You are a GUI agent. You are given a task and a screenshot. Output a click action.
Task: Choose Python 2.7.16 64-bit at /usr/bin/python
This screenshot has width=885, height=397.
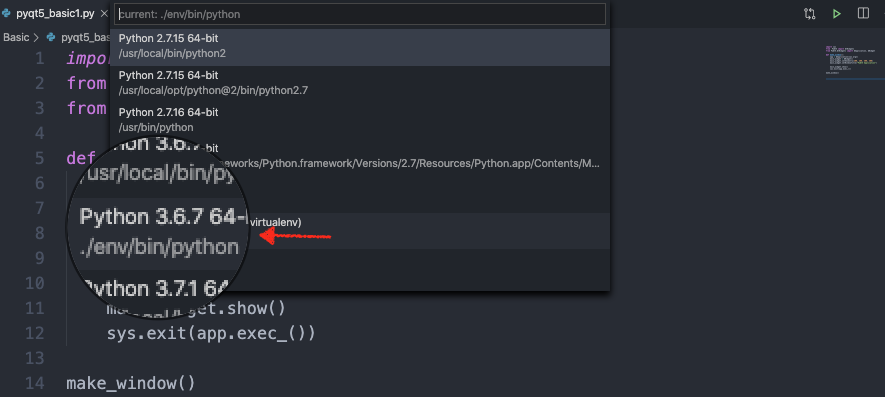point(360,120)
